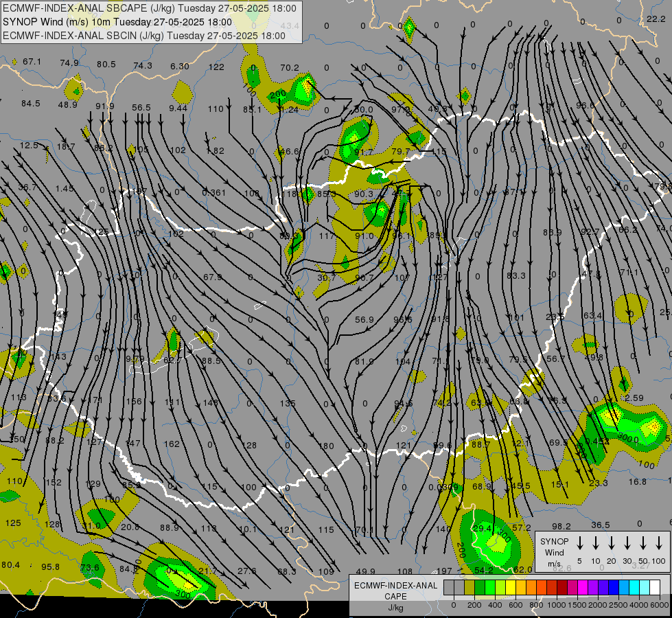This screenshot has width=672, height=618.
Task: Click the 80.5 value on the map
Action: click(106, 65)
